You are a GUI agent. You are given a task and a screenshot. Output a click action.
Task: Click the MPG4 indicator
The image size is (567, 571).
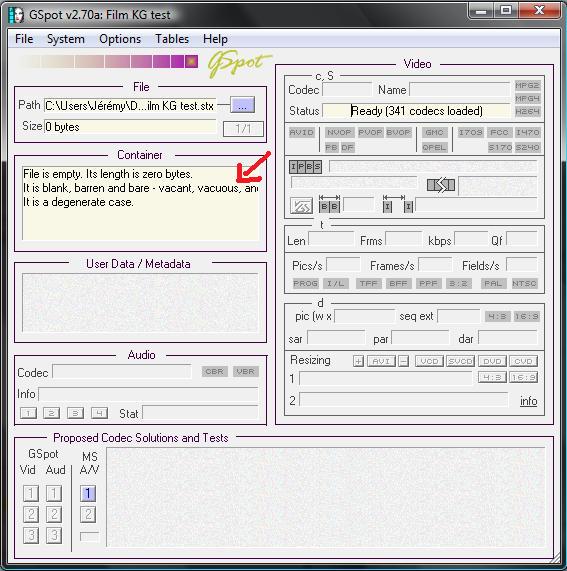point(527,99)
